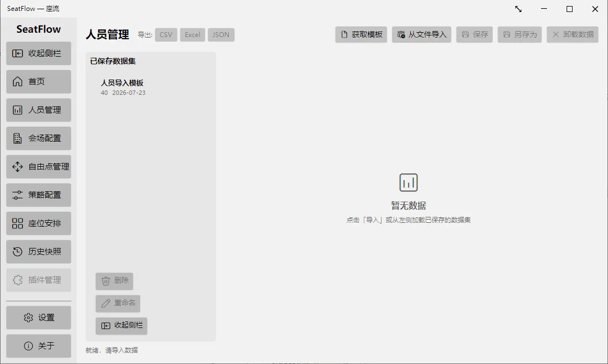Screen dimensions: 608x364
Task: Click 从文件导入 to import from file
Action: pos(422,34)
